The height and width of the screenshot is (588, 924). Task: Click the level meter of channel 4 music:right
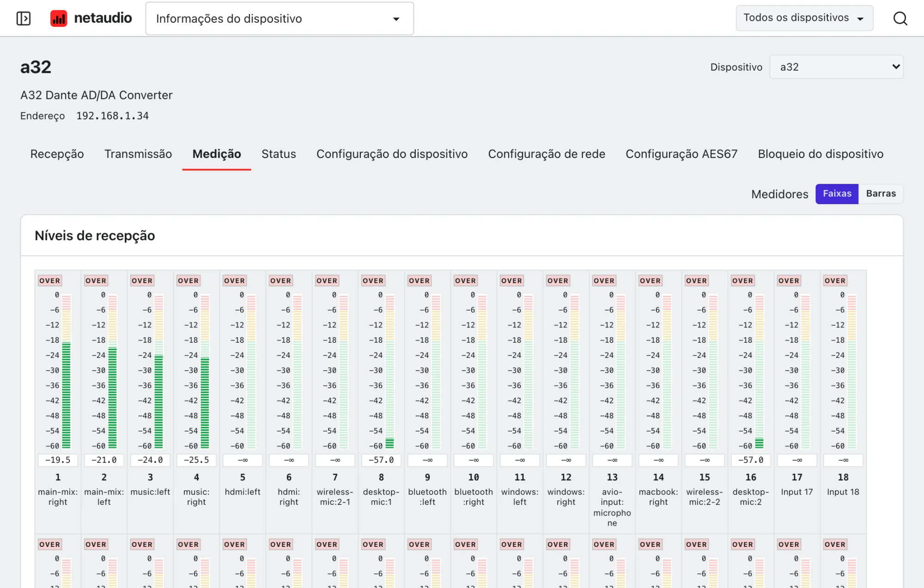pos(205,371)
